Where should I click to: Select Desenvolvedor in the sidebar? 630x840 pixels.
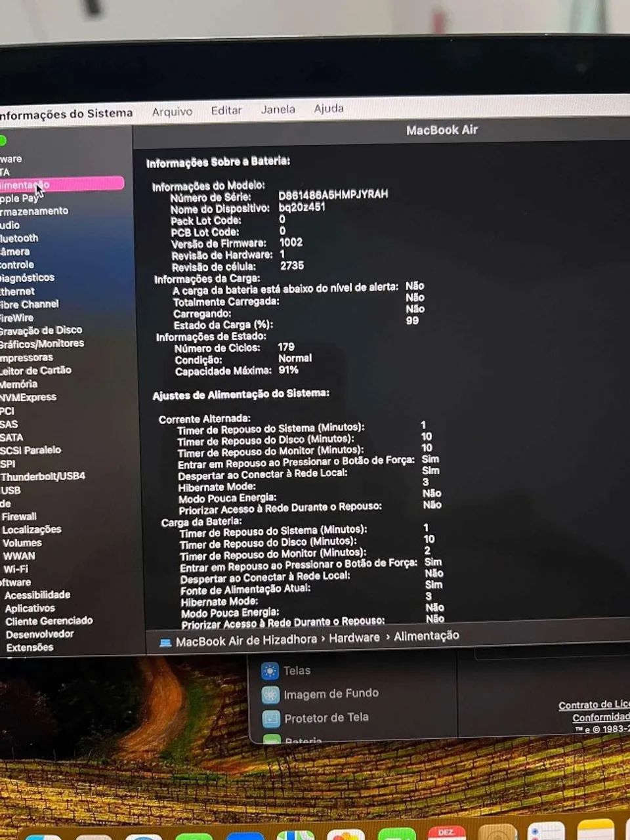(40, 635)
